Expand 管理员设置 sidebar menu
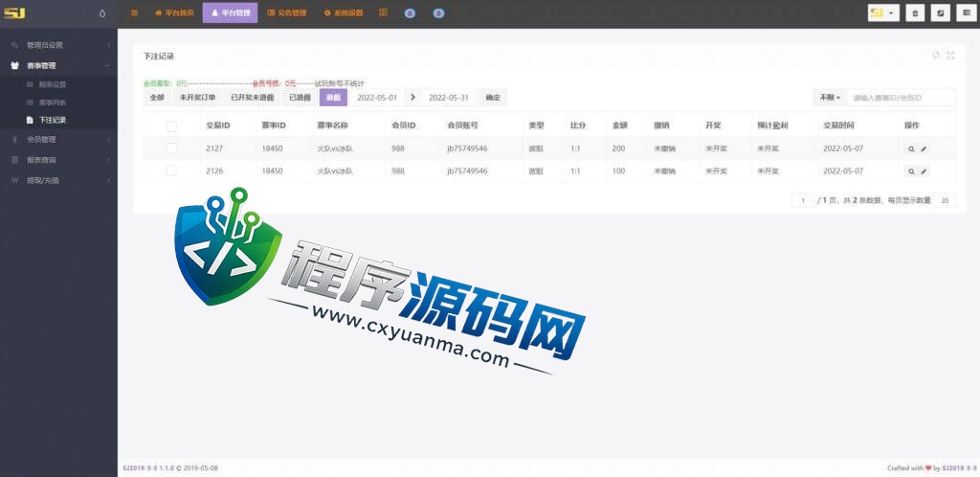This screenshot has width=980, height=477. coord(58,45)
